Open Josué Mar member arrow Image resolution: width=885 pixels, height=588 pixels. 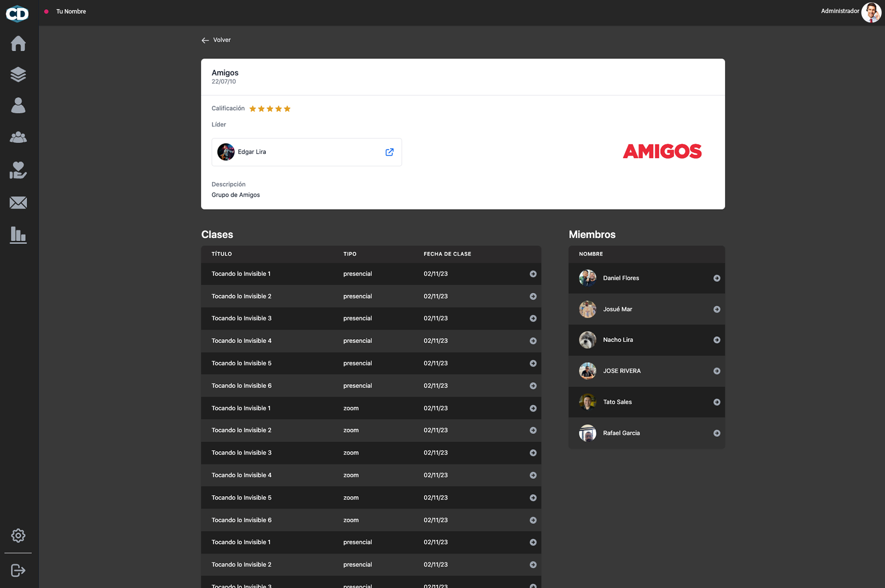[717, 309]
